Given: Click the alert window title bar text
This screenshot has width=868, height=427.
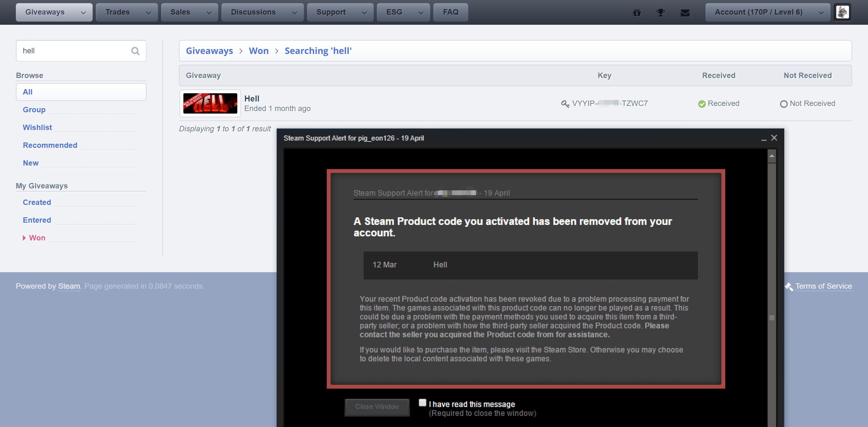Looking at the screenshot, I should click(x=354, y=139).
